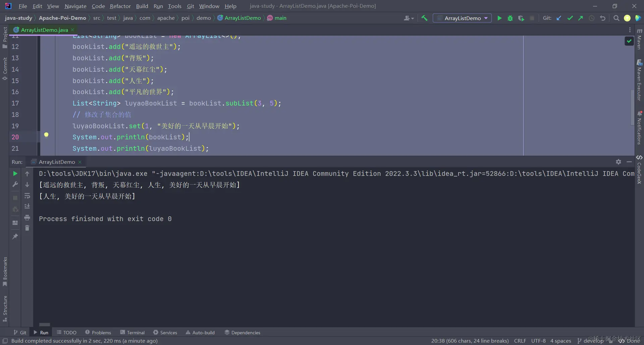The width and height of the screenshot is (644, 345).
Task: Click the Apache-Poi-Demo breadcrumb
Action: click(x=62, y=18)
